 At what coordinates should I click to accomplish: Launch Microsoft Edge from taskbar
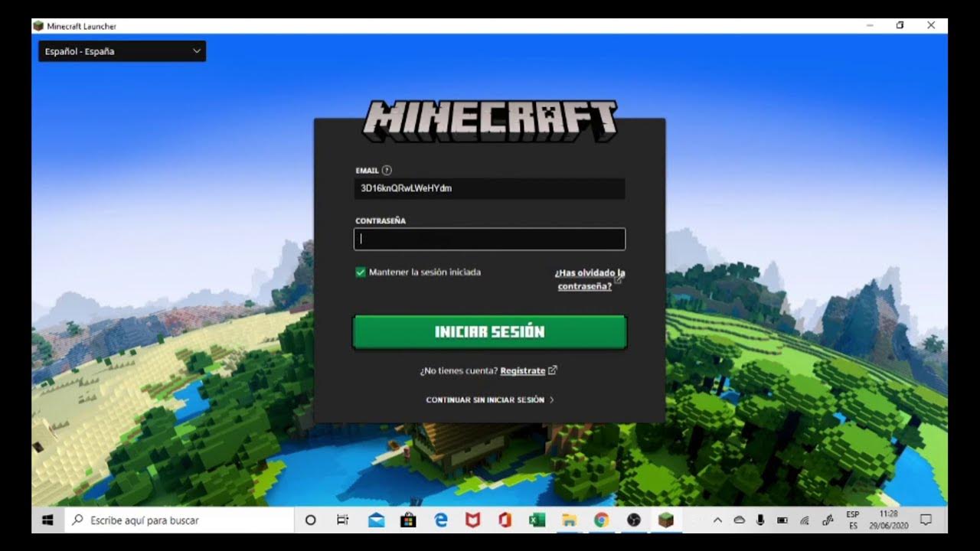click(441, 520)
